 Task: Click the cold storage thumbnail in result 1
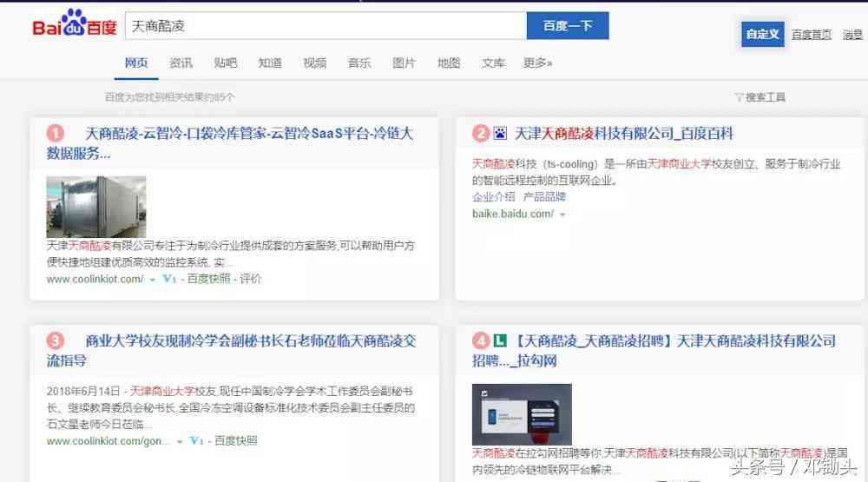pos(96,207)
